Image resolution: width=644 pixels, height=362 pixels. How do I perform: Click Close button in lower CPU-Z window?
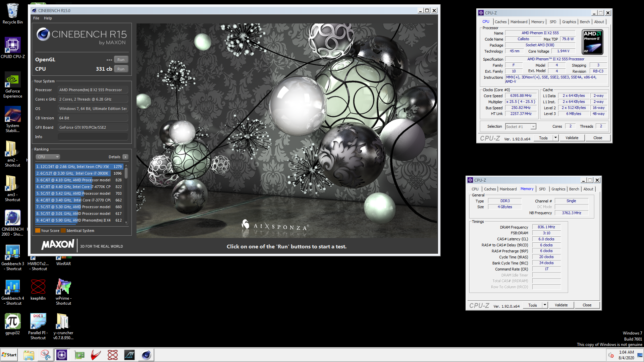tap(587, 305)
